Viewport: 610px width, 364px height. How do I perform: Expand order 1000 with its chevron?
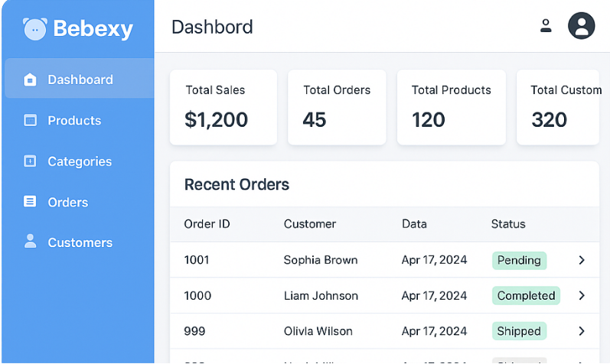click(582, 295)
